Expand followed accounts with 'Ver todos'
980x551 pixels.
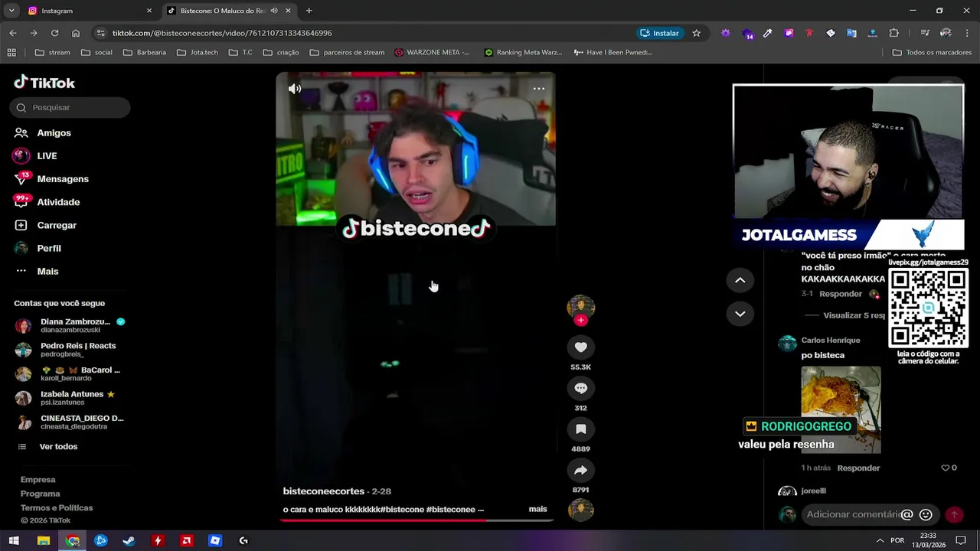[58, 446]
